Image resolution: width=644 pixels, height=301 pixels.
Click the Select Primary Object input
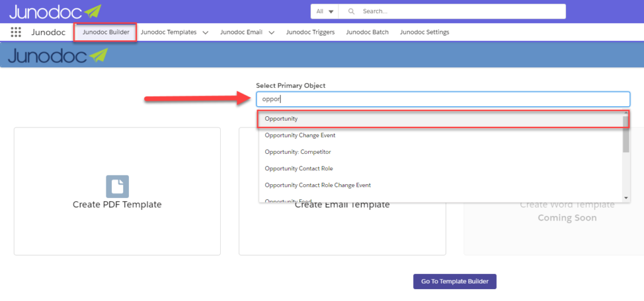point(443,99)
